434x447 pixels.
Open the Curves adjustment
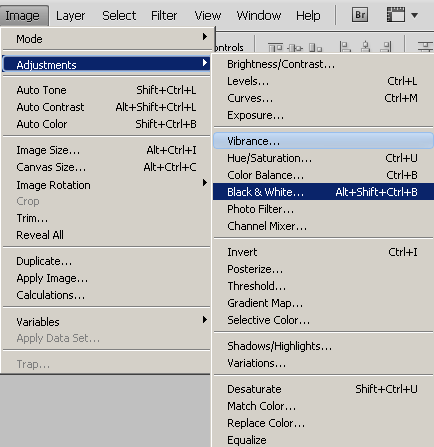click(323, 98)
